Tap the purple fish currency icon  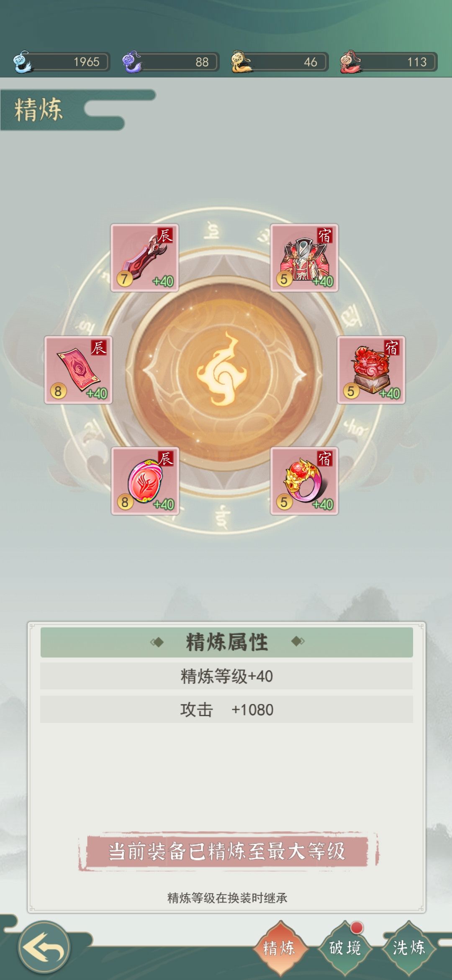(x=132, y=62)
